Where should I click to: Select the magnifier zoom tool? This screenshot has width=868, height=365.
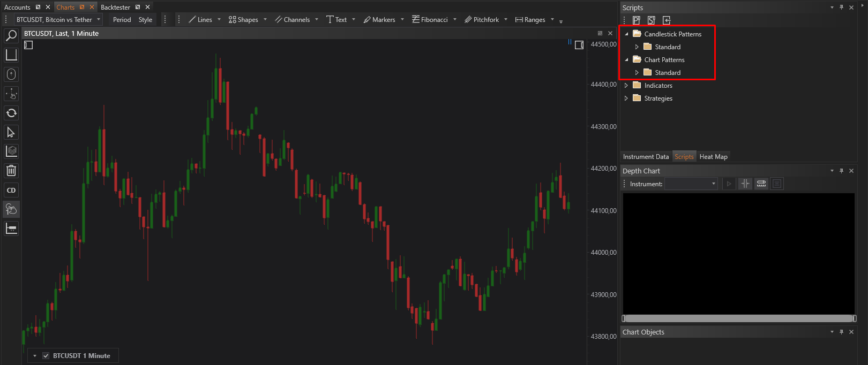[11, 36]
